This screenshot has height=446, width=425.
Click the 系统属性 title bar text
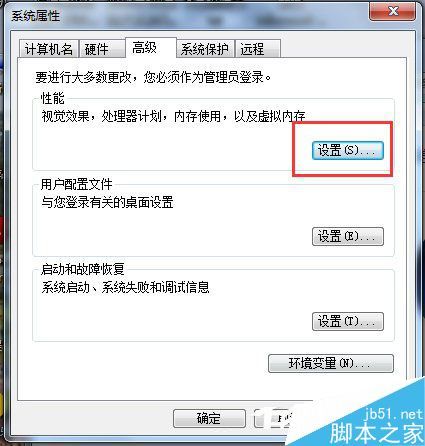pos(35,16)
